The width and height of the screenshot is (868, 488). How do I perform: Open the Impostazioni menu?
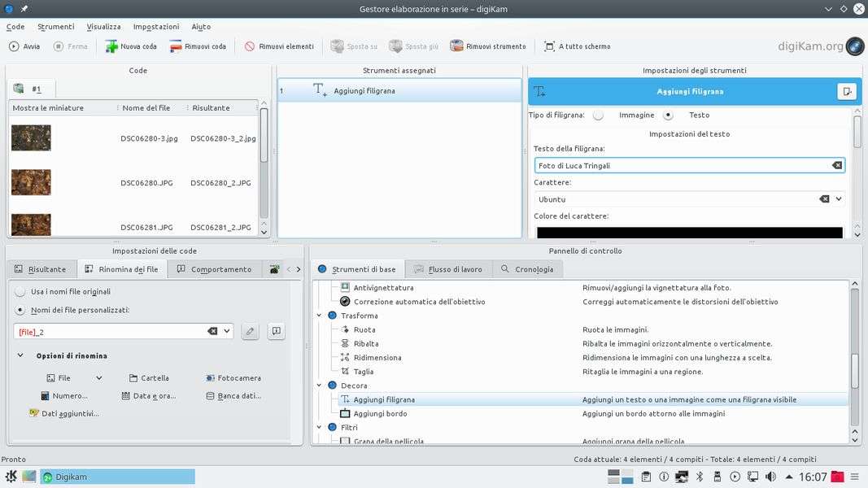tap(156, 27)
